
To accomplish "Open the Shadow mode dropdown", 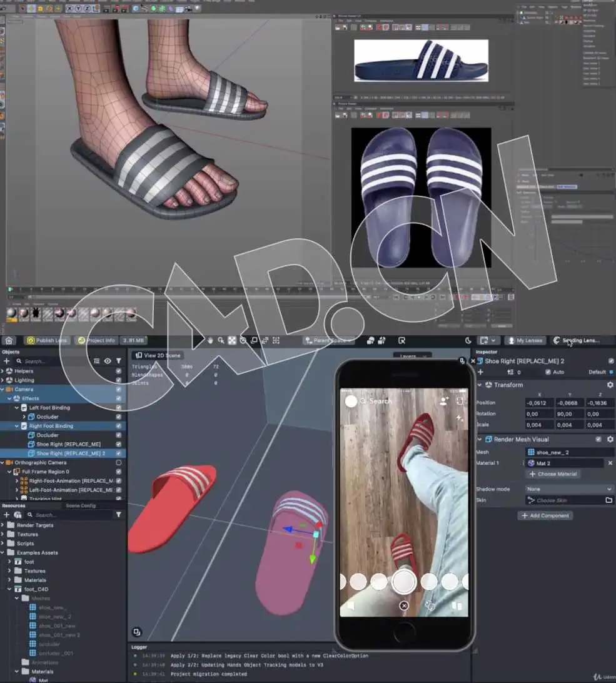I will 569,488.
